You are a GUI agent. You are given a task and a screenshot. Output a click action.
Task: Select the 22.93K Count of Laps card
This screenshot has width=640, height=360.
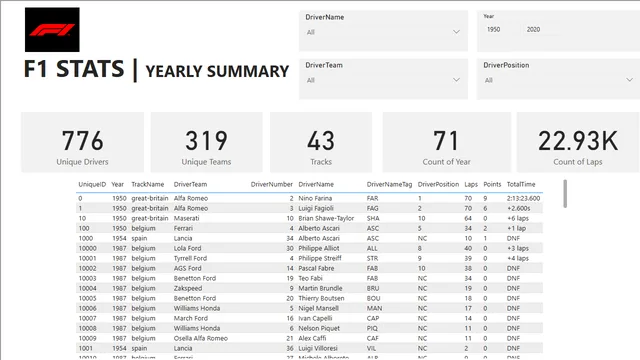point(578,142)
